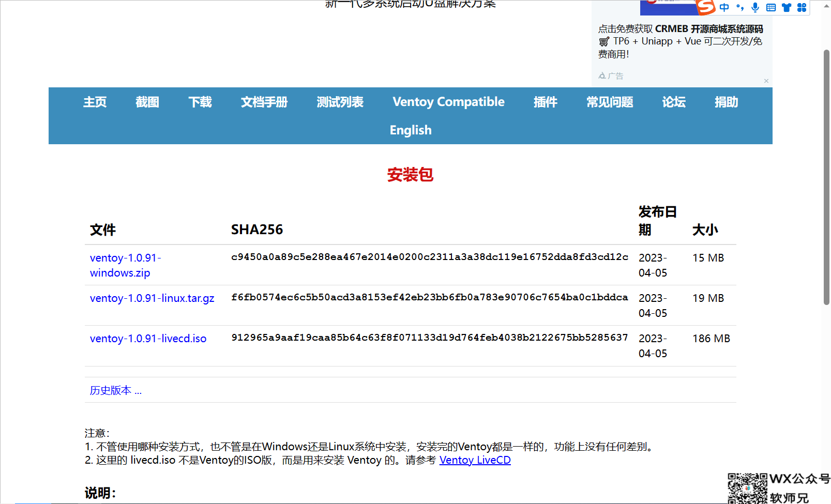This screenshot has height=504, width=831.
Task: Click the 186 MB size cell
Action: click(x=712, y=339)
